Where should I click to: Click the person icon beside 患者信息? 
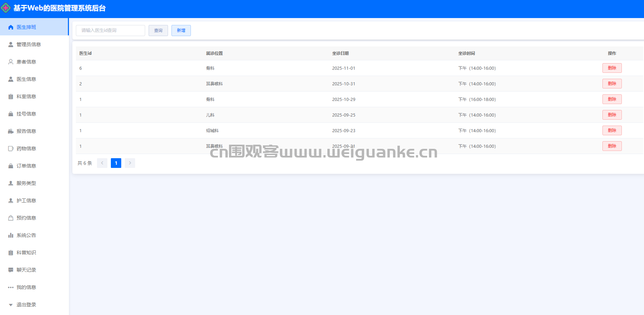(11, 62)
